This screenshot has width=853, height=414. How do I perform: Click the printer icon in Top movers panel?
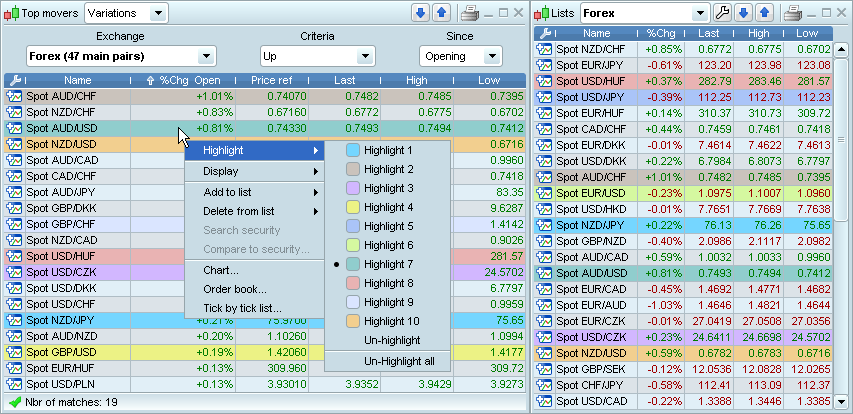pyautogui.click(x=469, y=13)
